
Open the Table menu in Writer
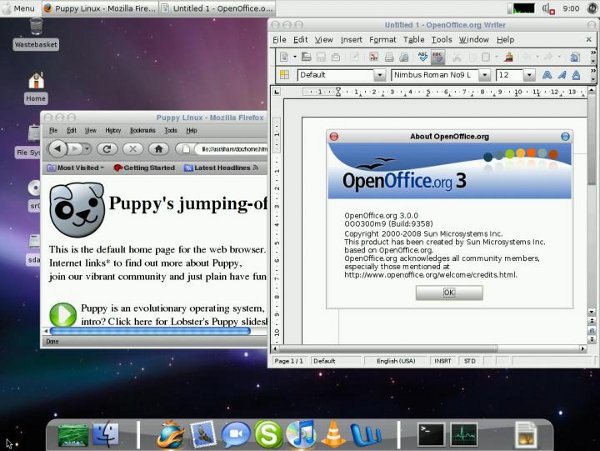[x=414, y=40]
